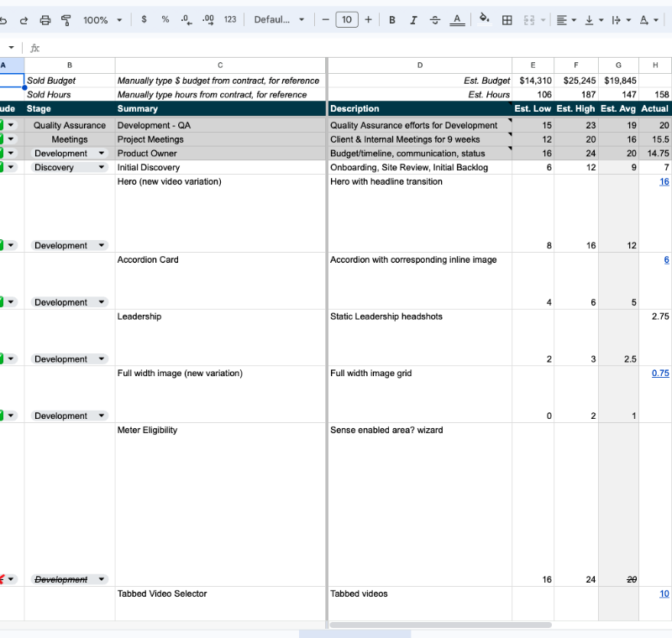Open zoom level 100% dropdown
Viewport: 672px width, 638px height.
point(102,20)
